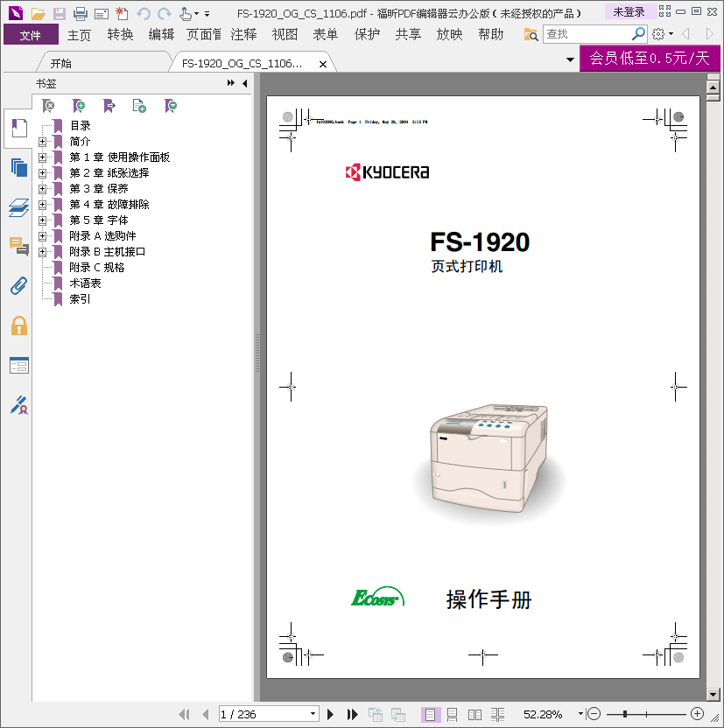724x728 pixels.
Task: Go to the last page
Action: pos(353,714)
